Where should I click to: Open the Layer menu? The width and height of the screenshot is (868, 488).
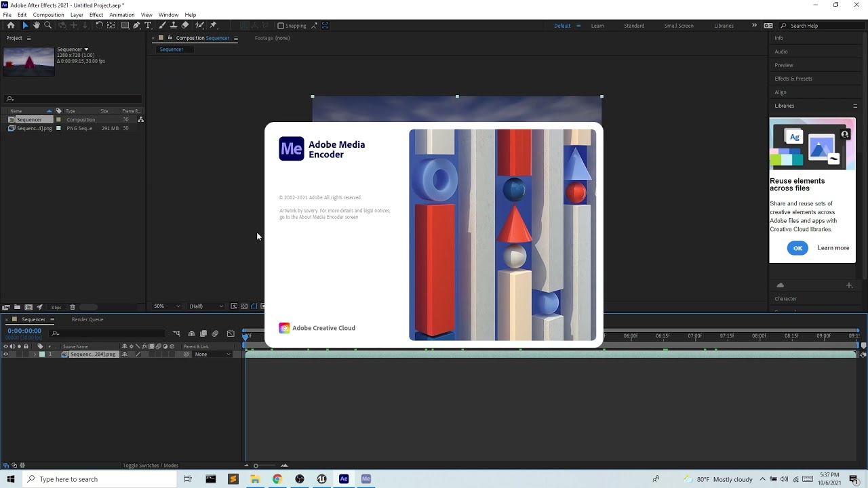click(x=77, y=15)
